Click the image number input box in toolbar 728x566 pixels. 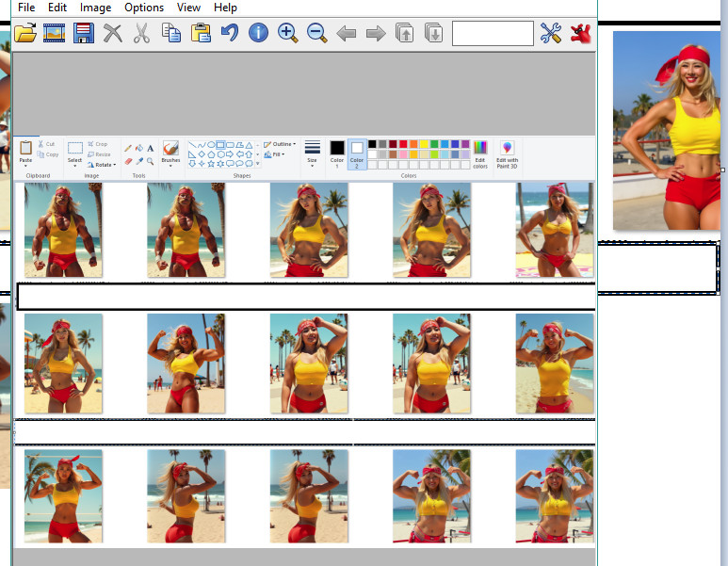tap(493, 33)
